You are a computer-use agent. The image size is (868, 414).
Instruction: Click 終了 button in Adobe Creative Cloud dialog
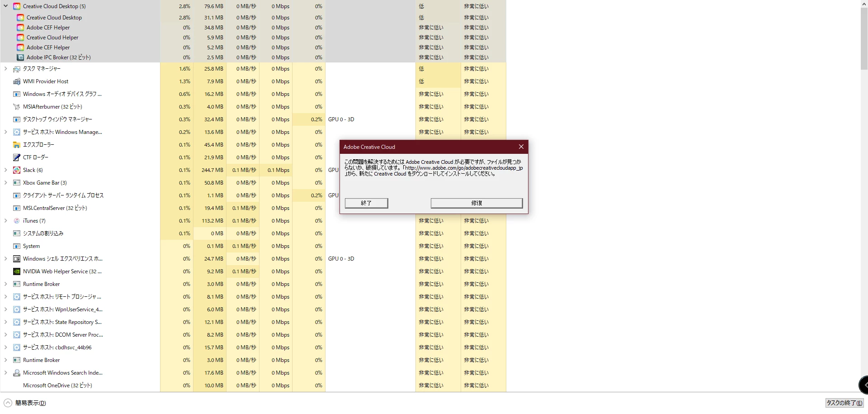tap(366, 203)
